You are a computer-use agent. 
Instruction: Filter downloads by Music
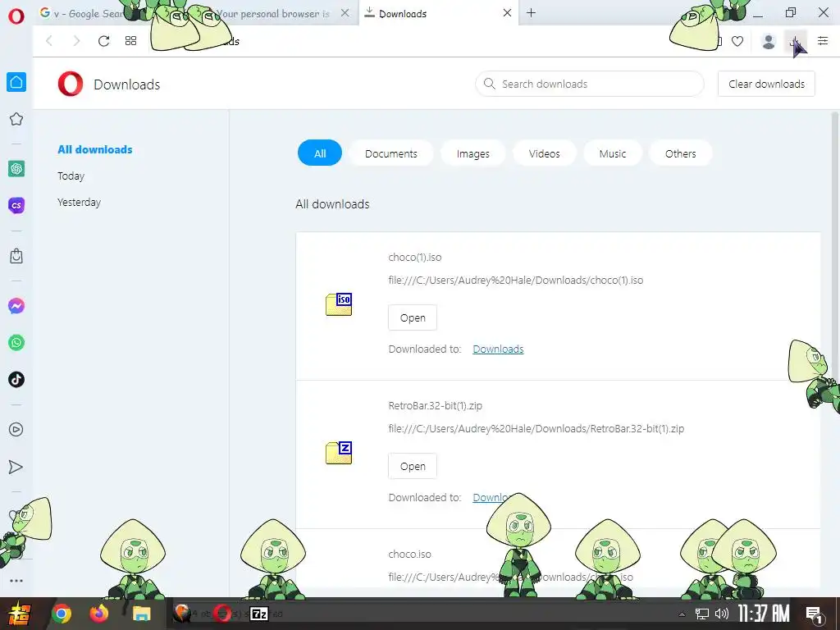coord(612,153)
